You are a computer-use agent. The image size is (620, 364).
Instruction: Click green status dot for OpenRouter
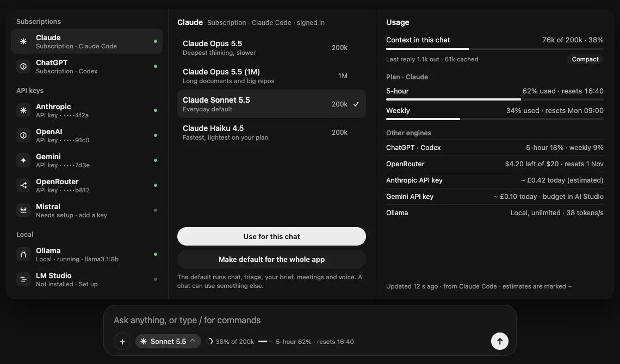[x=156, y=185]
